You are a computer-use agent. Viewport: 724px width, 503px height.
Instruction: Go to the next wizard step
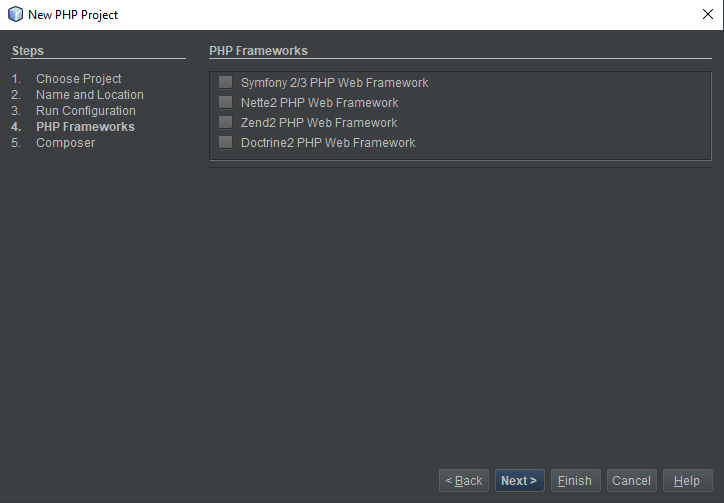coord(519,481)
